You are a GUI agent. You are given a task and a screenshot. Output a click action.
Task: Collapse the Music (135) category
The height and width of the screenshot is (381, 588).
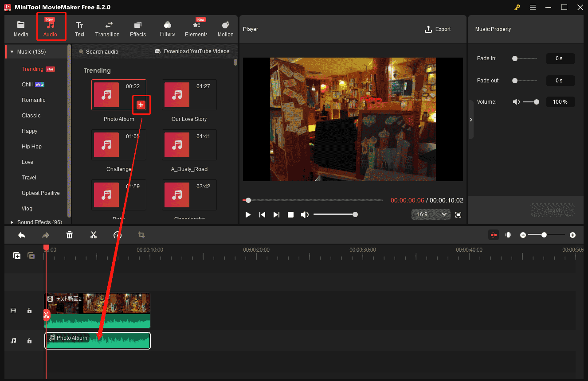click(12, 52)
